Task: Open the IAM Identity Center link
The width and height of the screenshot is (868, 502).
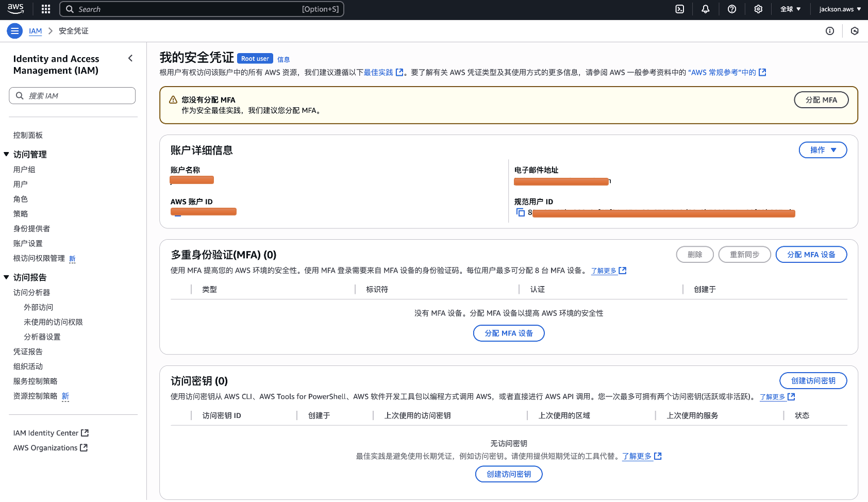Action: [46, 433]
